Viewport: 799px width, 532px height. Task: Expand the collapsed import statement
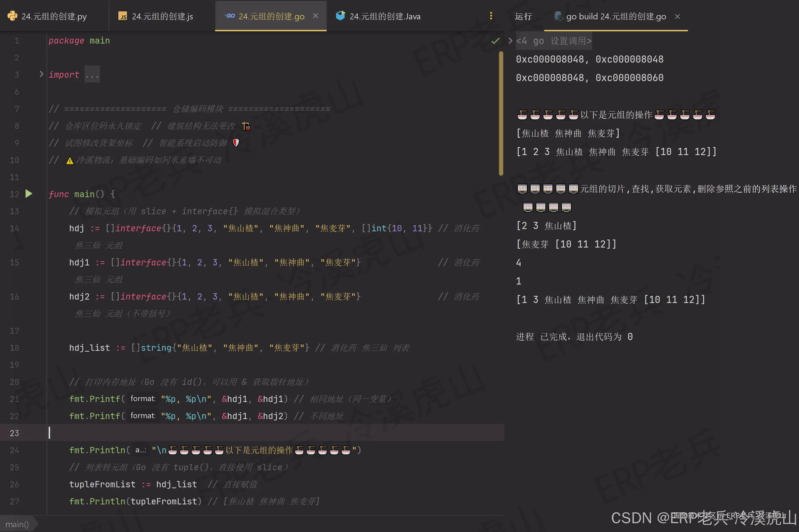92,74
